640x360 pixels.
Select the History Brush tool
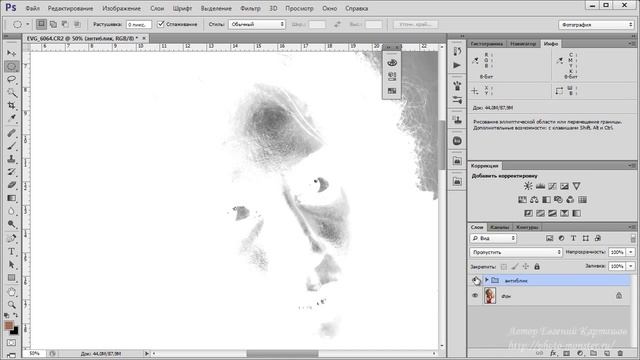[x=11, y=172]
